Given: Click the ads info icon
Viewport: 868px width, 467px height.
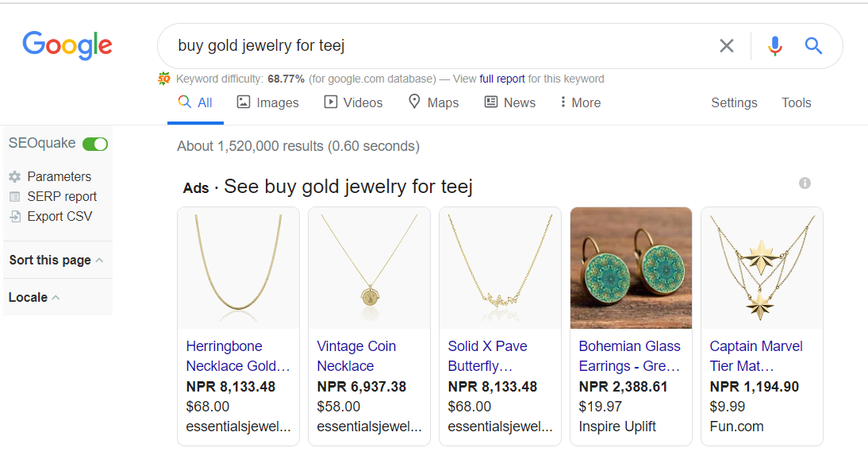Looking at the screenshot, I should coord(805,183).
